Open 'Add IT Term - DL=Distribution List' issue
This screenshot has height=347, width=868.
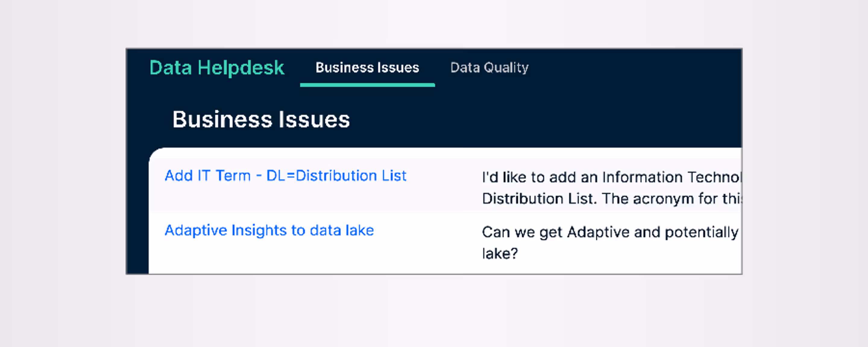285,176
